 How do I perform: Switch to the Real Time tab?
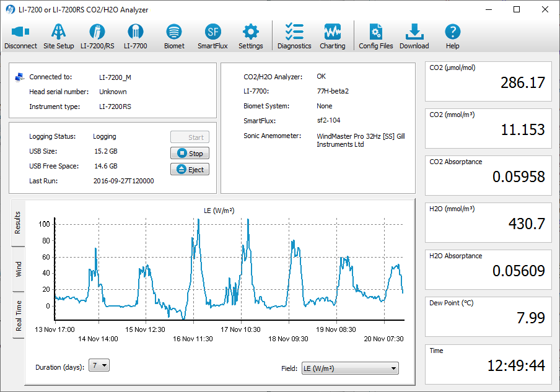18,315
